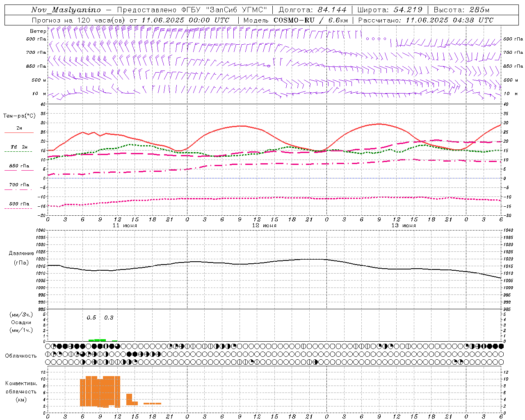Click the "11 июня" date label
The height and width of the screenshot is (420, 525).
125,226
